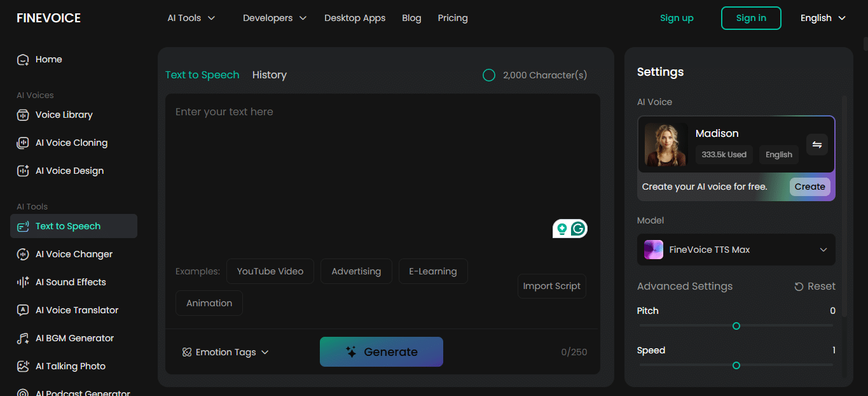Select the AI Voice Changer icon
This screenshot has width=868, height=396.
pyautogui.click(x=23, y=255)
